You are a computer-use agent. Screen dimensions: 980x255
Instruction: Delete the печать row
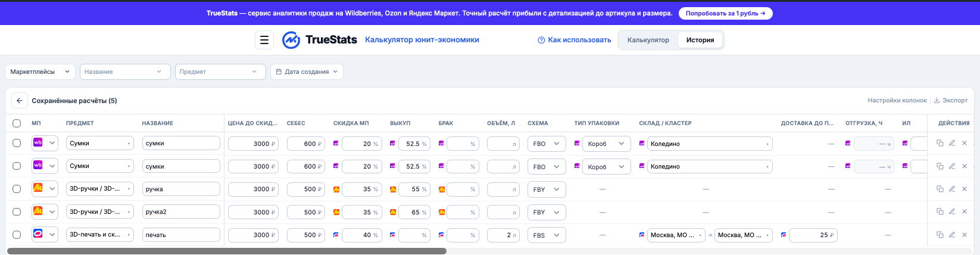click(965, 235)
